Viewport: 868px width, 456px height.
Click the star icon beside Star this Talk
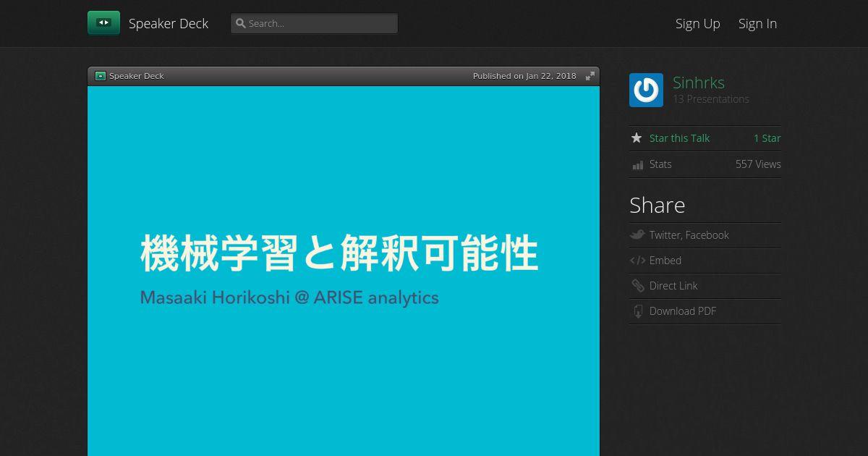637,138
